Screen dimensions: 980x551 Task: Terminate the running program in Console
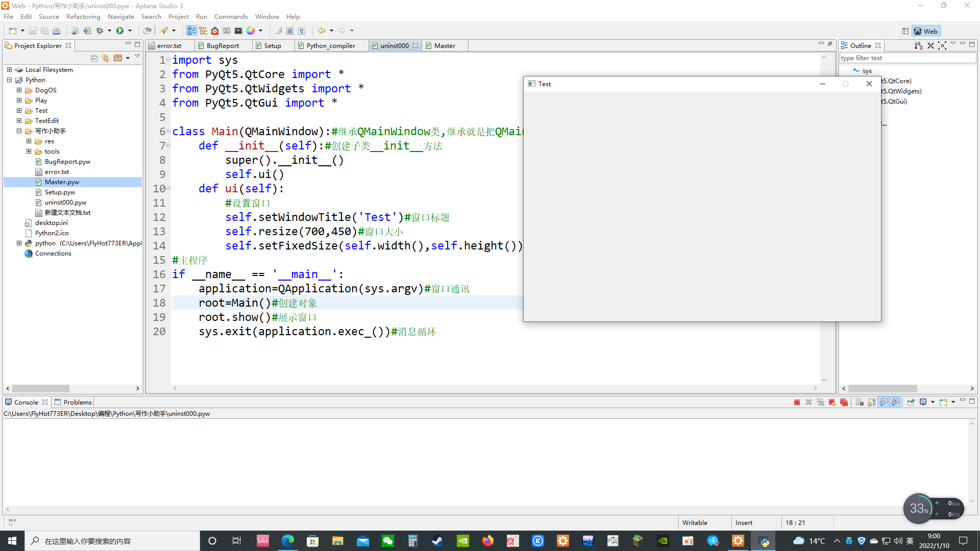point(797,403)
